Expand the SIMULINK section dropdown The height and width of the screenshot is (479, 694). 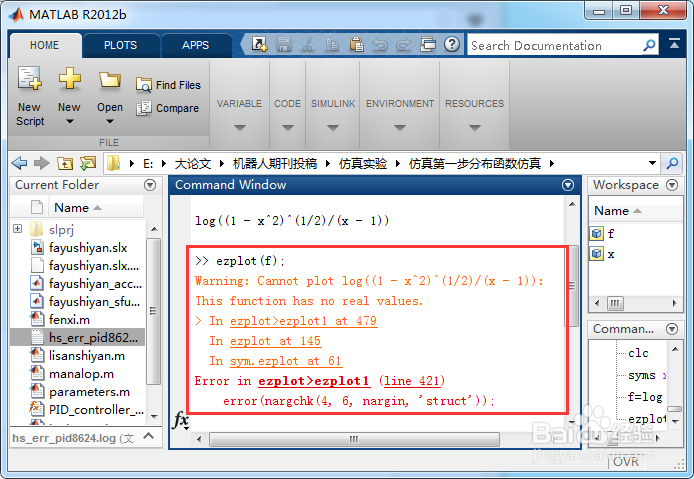333,128
